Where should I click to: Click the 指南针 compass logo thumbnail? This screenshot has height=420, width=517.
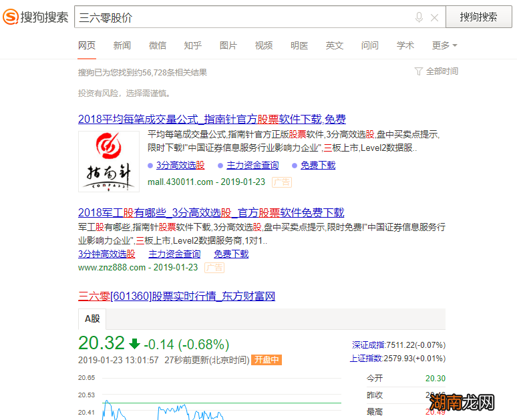coord(109,162)
